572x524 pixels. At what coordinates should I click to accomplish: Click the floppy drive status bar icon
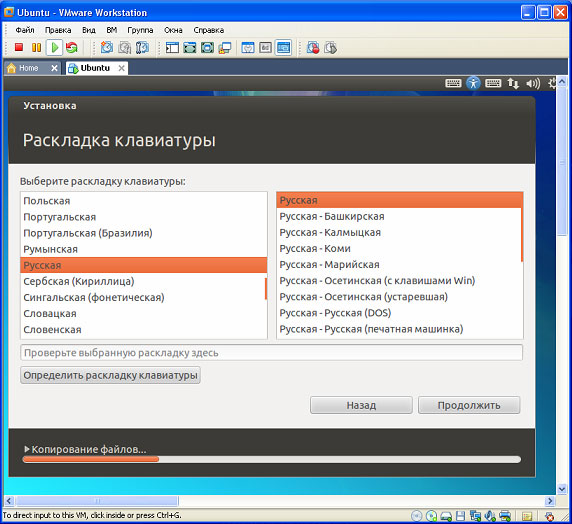point(461,516)
